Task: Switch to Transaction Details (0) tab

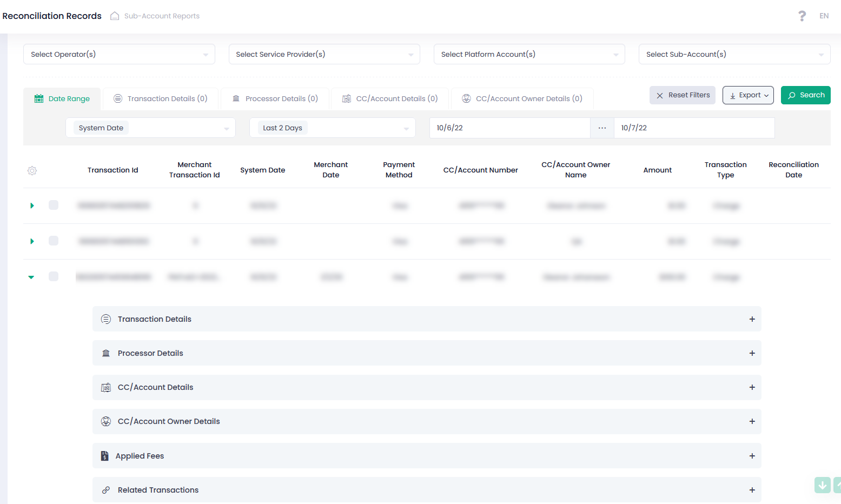Action: [161, 99]
